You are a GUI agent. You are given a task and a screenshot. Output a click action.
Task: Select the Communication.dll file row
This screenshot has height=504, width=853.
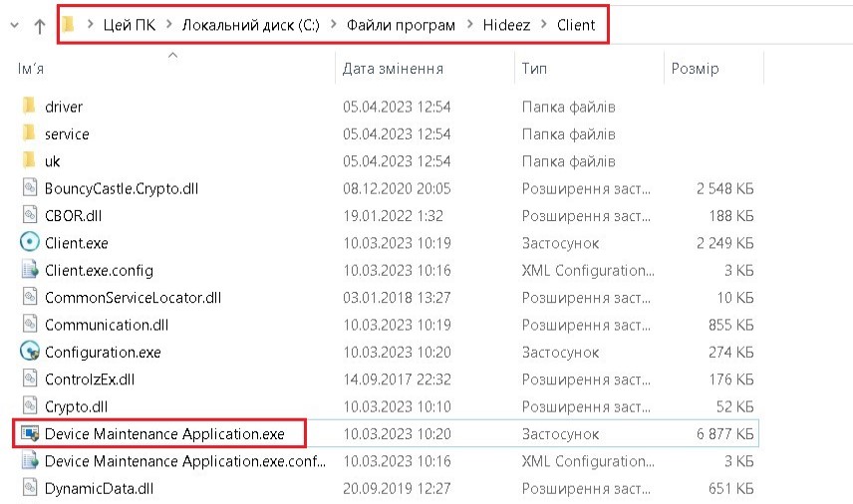[x=105, y=324]
